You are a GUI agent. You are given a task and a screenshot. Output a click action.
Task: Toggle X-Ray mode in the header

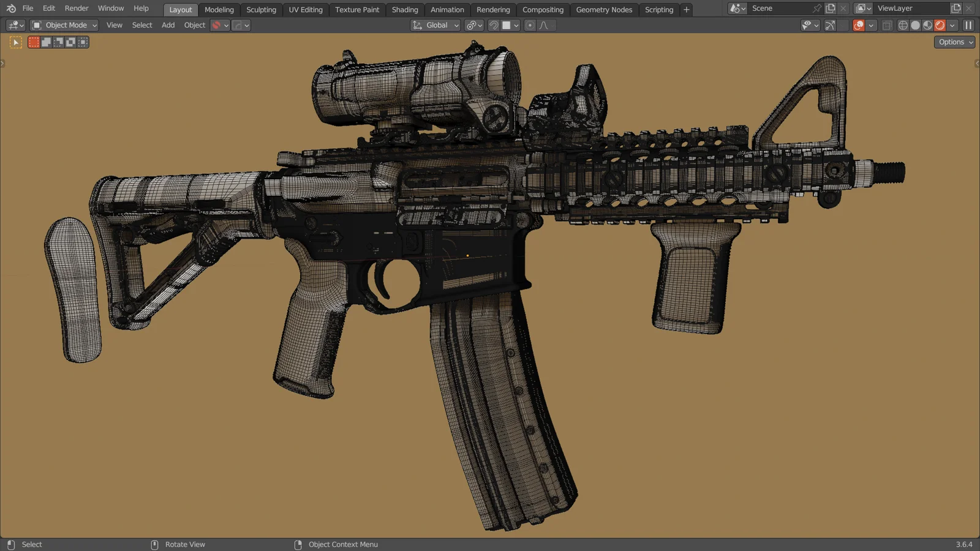pyautogui.click(x=886, y=25)
